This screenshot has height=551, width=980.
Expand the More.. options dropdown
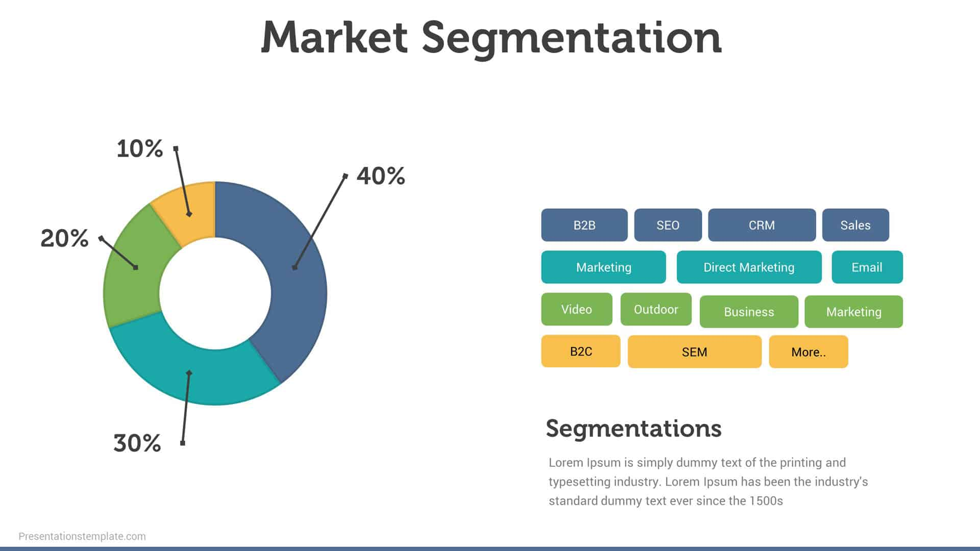[x=807, y=351]
